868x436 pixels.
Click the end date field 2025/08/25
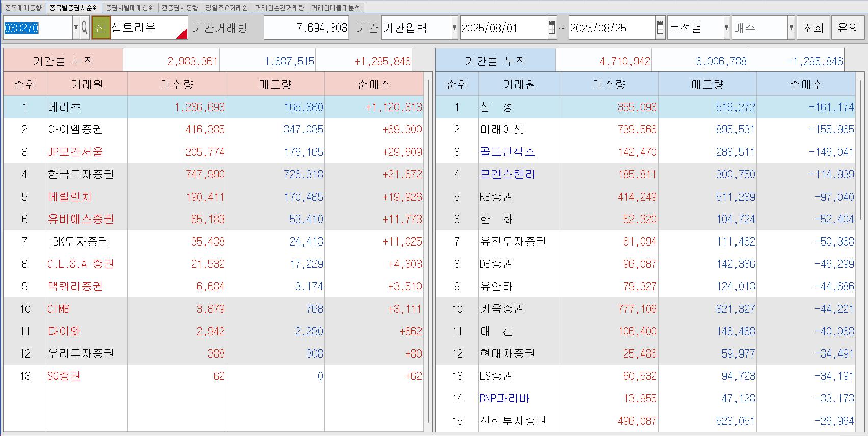tap(612, 28)
